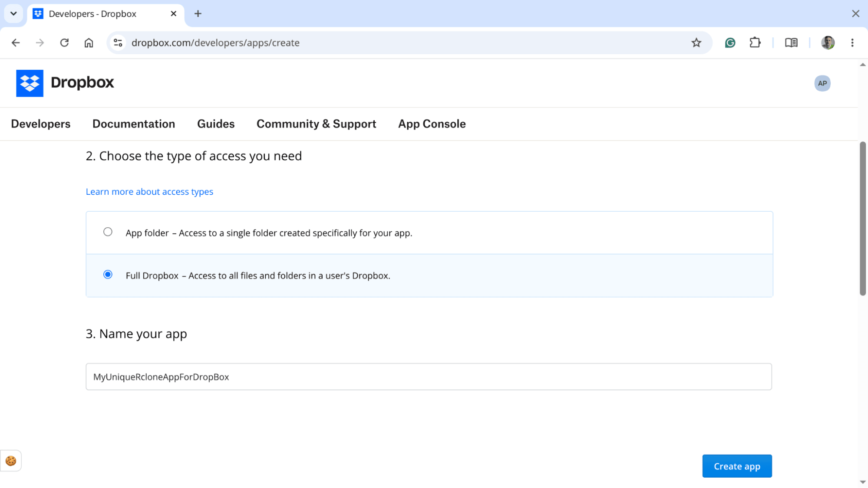This screenshot has width=868, height=488.
Task: Bookmark this page with the star icon
Action: pyautogui.click(x=696, y=43)
